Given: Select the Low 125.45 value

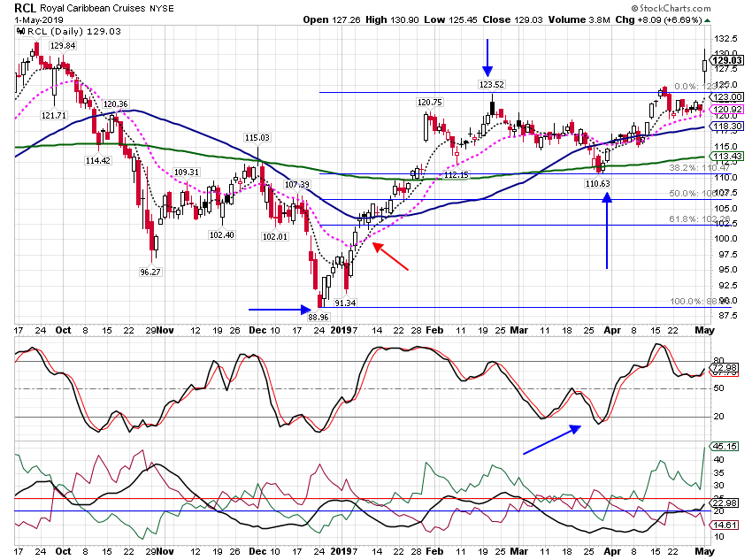Looking at the screenshot, I should pos(451,20).
